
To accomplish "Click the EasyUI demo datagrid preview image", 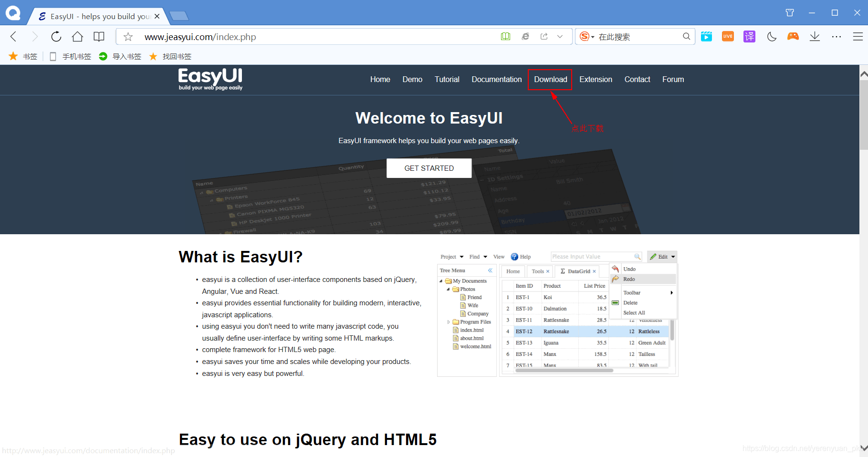I will coord(557,313).
